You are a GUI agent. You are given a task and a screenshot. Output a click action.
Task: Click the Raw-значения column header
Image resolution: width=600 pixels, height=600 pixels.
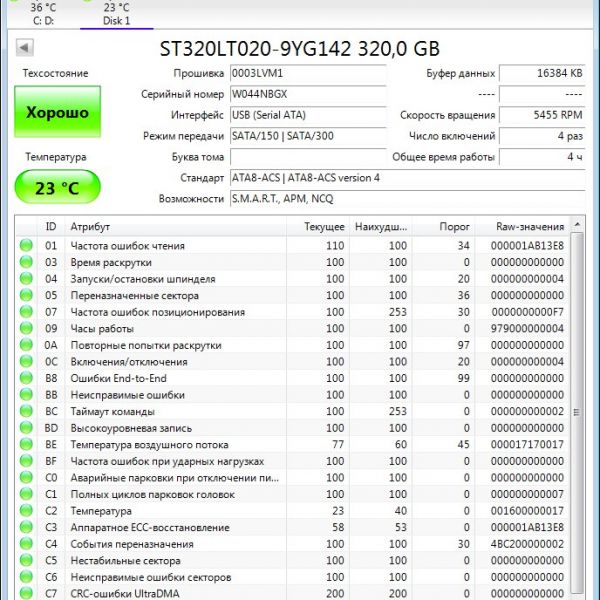[x=522, y=227]
